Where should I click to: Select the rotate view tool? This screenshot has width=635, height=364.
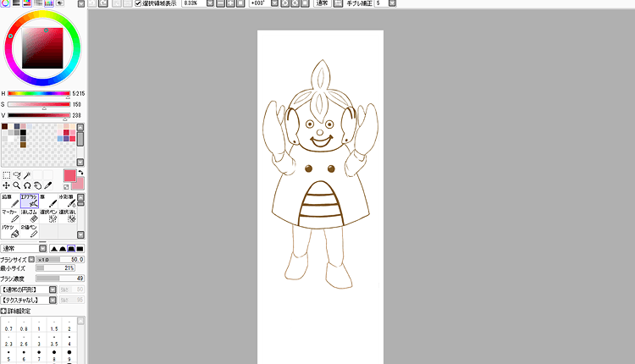[x=27, y=185]
